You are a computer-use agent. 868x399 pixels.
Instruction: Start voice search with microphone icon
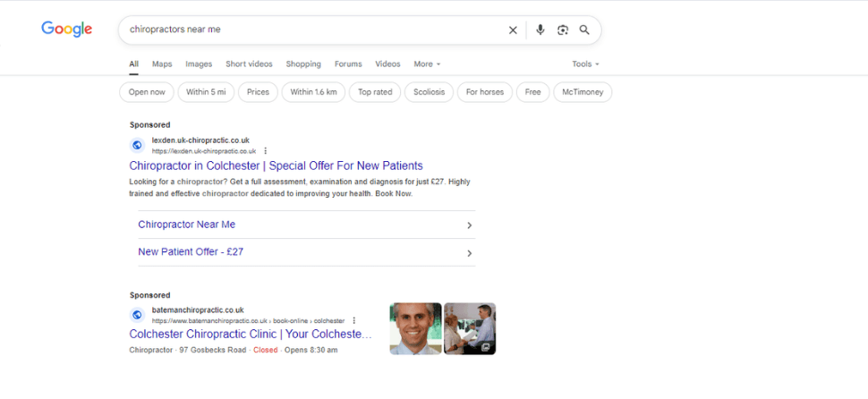540,30
